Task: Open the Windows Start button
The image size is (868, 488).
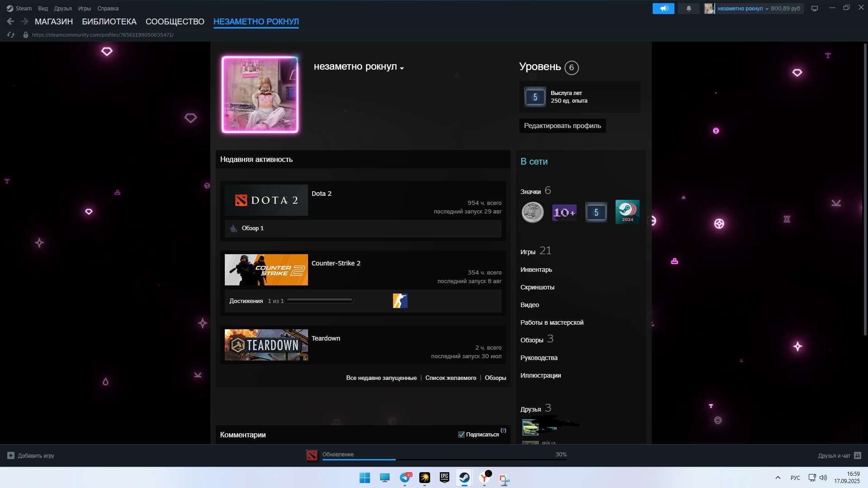Action: tap(365, 478)
